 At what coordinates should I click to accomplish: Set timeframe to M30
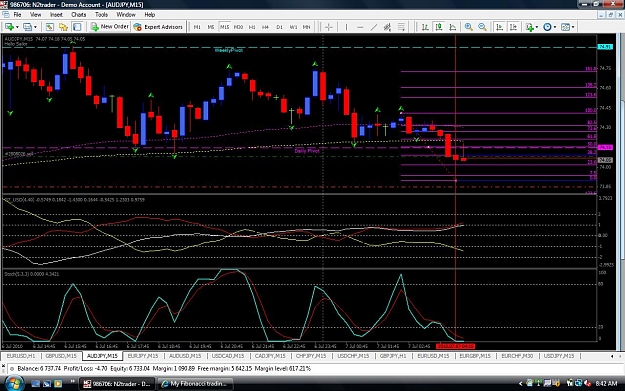(x=238, y=27)
